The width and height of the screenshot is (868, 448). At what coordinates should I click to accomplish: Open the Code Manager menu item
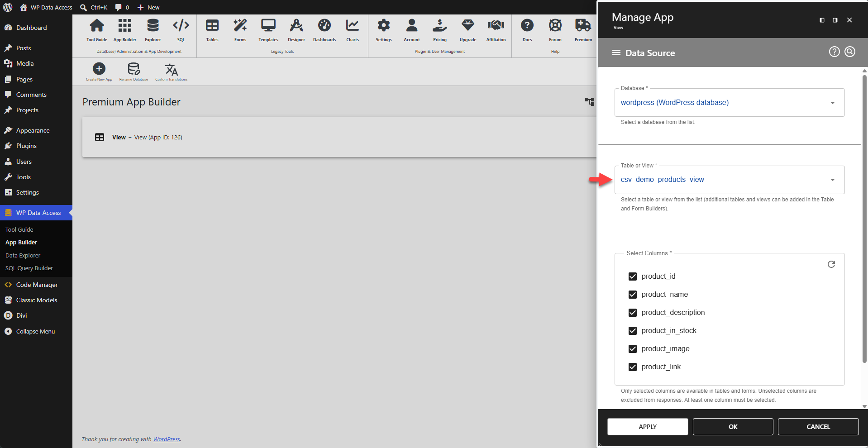pyautogui.click(x=37, y=285)
